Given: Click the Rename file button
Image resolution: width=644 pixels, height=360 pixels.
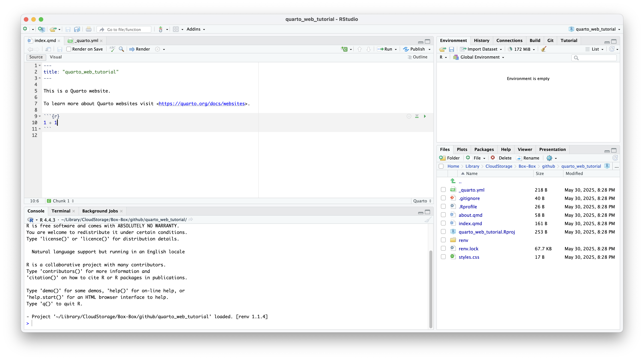Looking at the screenshot, I should tap(528, 158).
